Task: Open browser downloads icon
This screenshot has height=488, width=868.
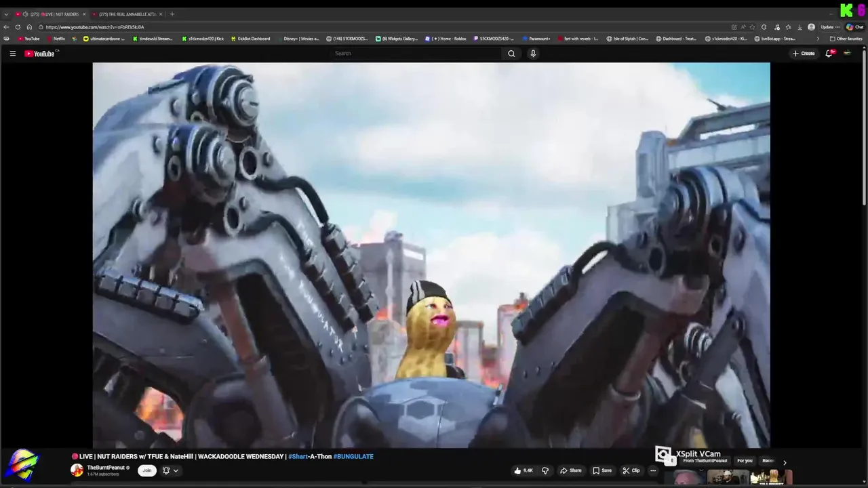Action: [x=800, y=27]
